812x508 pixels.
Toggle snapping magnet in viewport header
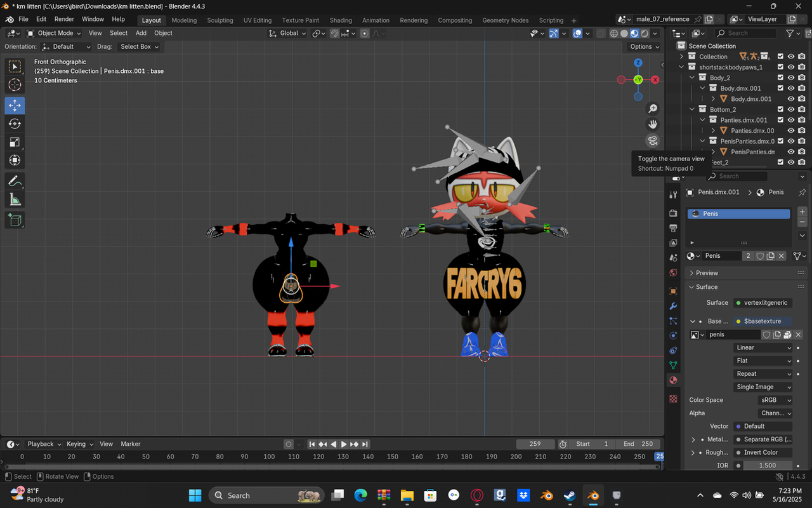[x=334, y=33]
